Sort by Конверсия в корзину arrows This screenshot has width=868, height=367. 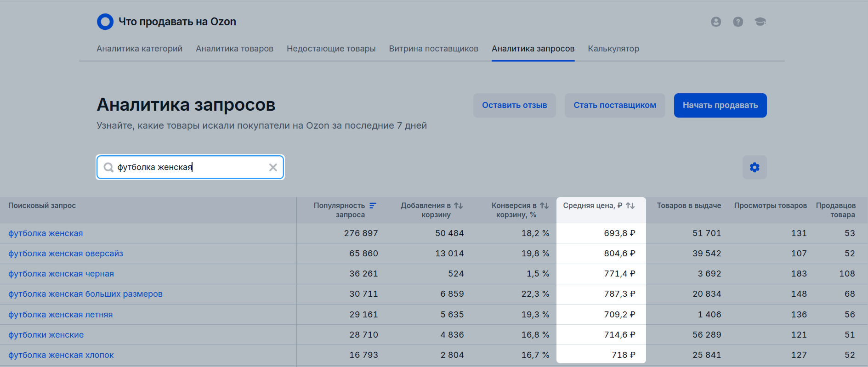(544, 205)
